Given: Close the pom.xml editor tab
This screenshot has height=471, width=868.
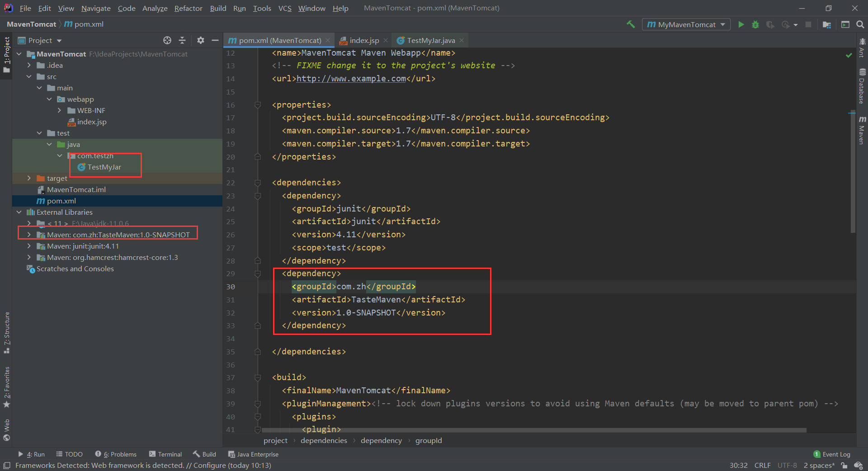Looking at the screenshot, I should 328,40.
